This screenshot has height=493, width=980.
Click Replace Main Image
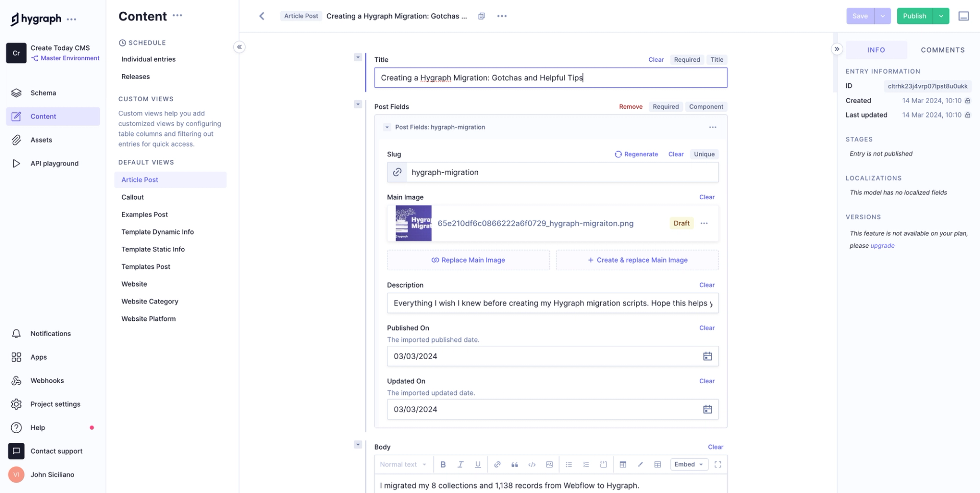tap(468, 260)
